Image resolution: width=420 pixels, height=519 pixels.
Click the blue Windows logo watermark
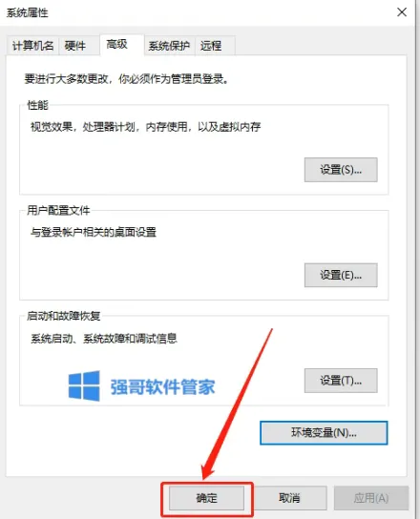(84, 385)
